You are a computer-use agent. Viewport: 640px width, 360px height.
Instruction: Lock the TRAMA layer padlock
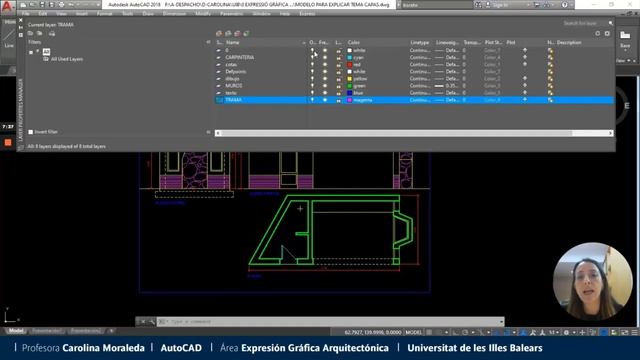(x=339, y=100)
